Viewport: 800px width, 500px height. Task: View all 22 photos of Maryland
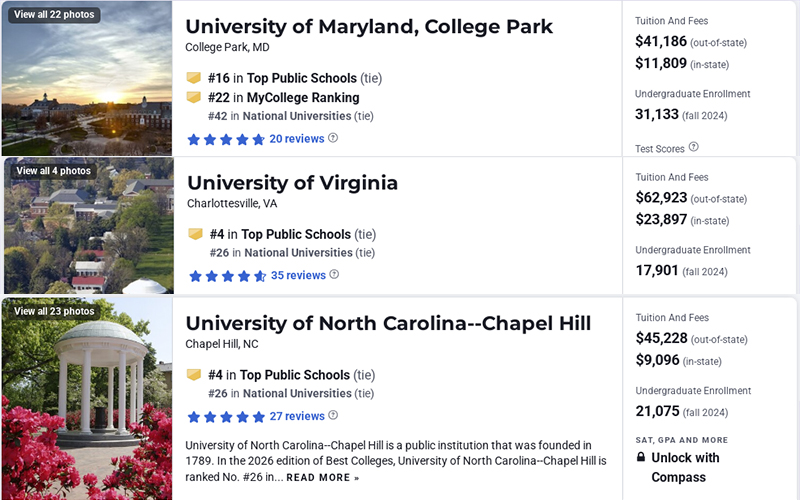point(54,15)
